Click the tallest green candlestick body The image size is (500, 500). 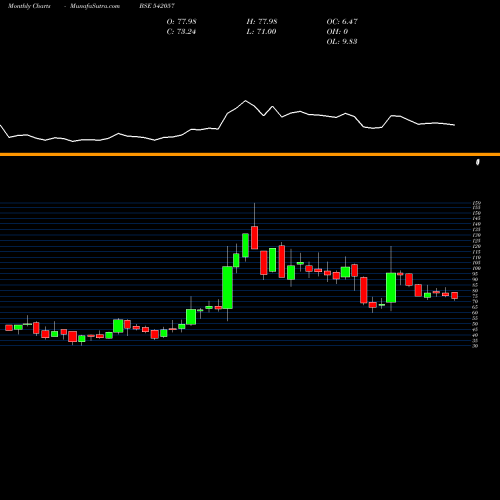(x=228, y=287)
